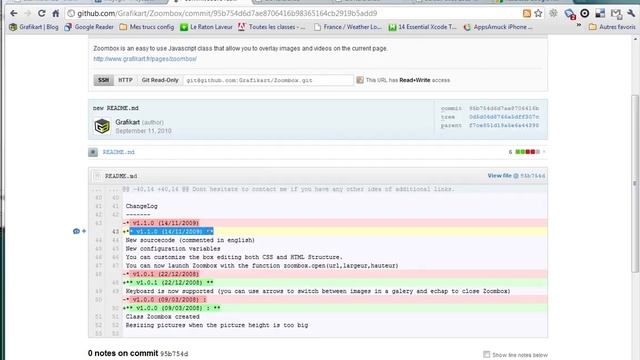Open the Grafikart author profile link
The width and height of the screenshot is (640, 360).
(x=127, y=122)
